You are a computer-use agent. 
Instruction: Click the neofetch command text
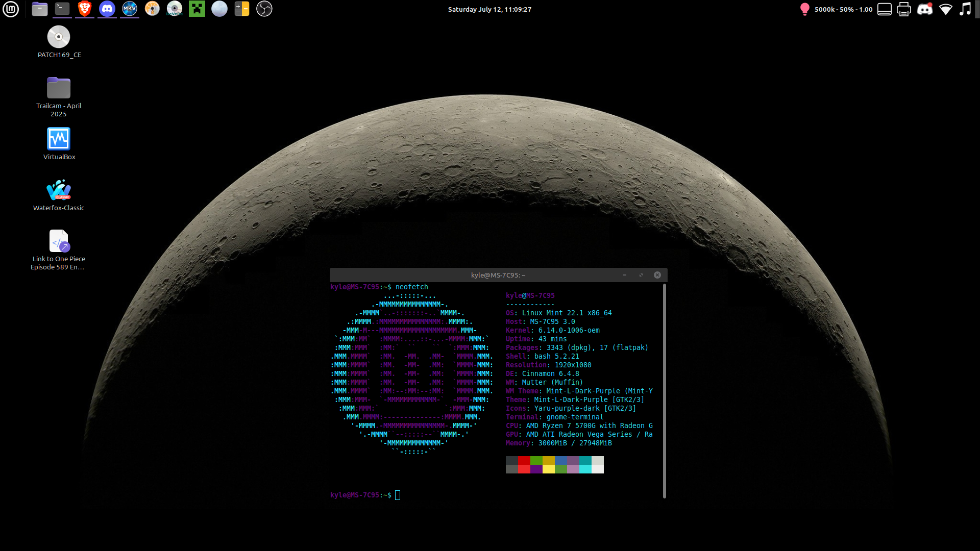[x=412, y=287]
